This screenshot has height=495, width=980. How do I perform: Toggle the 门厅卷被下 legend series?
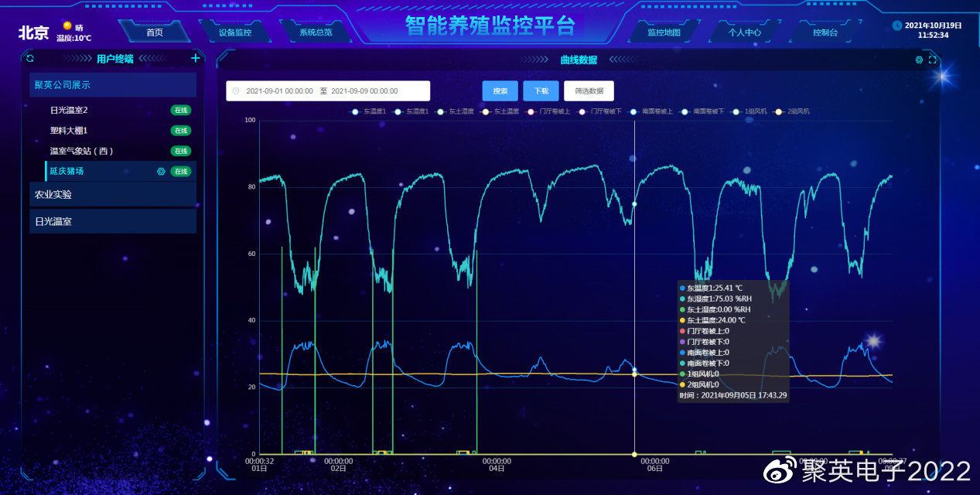click(599, 111)
